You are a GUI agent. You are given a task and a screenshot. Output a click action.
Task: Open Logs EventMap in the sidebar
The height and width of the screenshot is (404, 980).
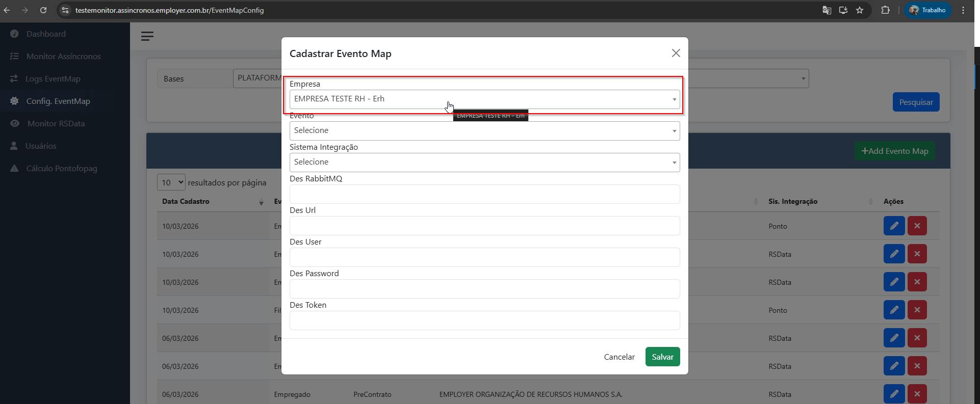coord(53,78)
